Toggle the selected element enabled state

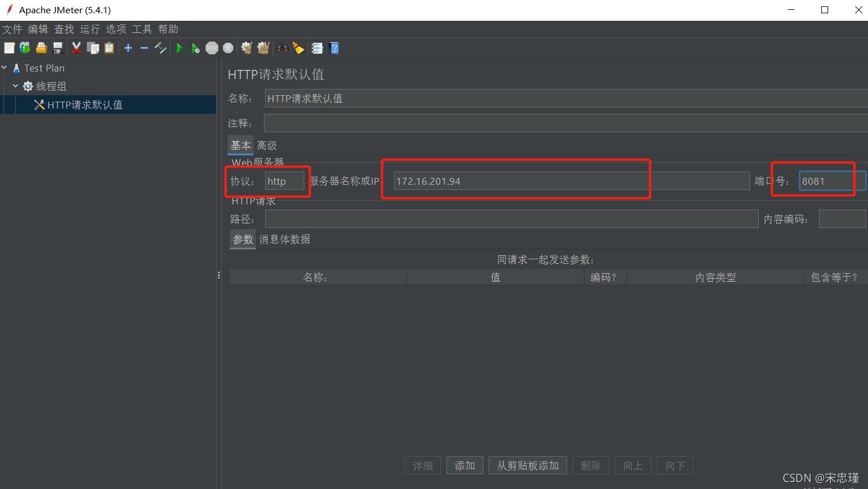[x=161, y=48]
